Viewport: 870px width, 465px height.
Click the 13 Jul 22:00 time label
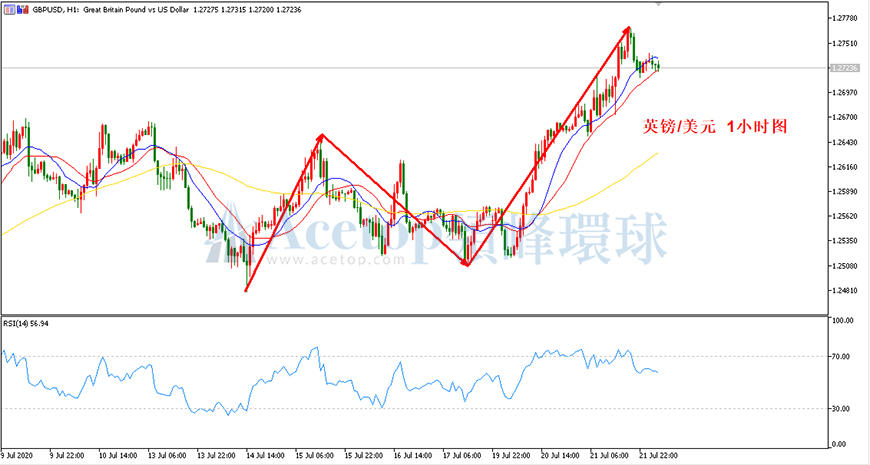216,456
